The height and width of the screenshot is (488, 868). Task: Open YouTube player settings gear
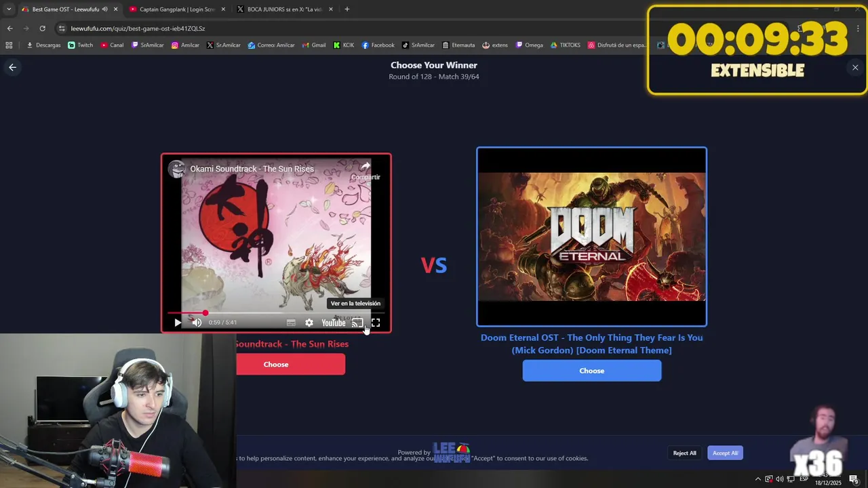pos(309,323)
